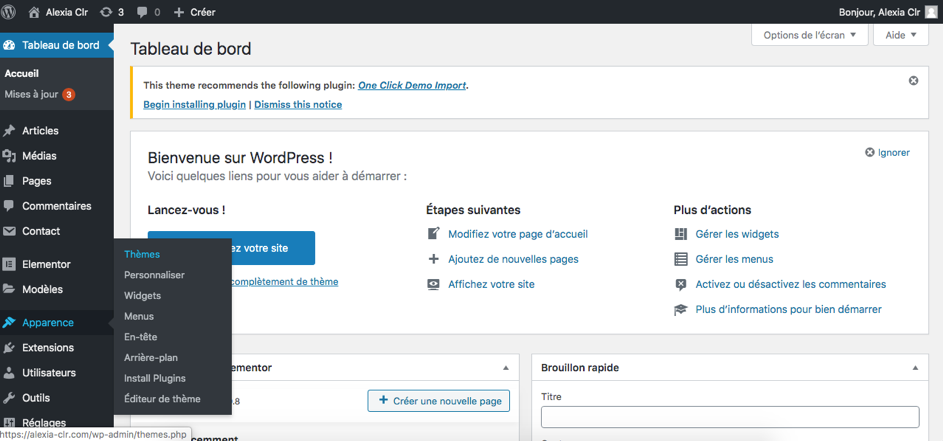Click the Réglages sidebar icon
Viewport: 943px width, 441px height.
9,423
